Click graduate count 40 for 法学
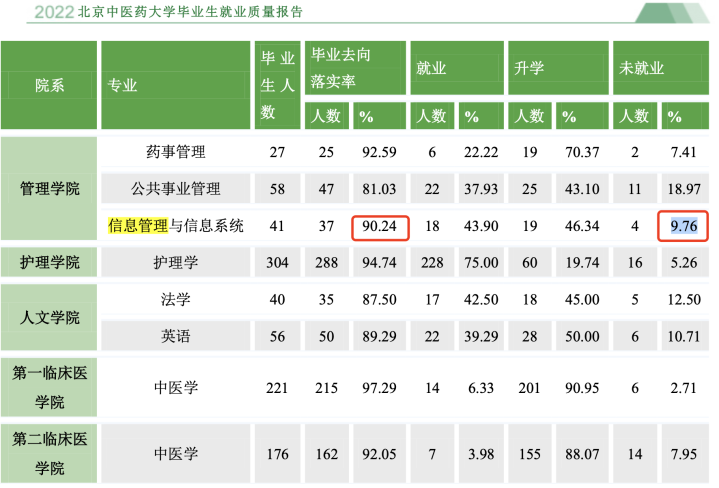The width and height of the screenshot is (719, 488). pyautogui.click(x=277, y=300)
